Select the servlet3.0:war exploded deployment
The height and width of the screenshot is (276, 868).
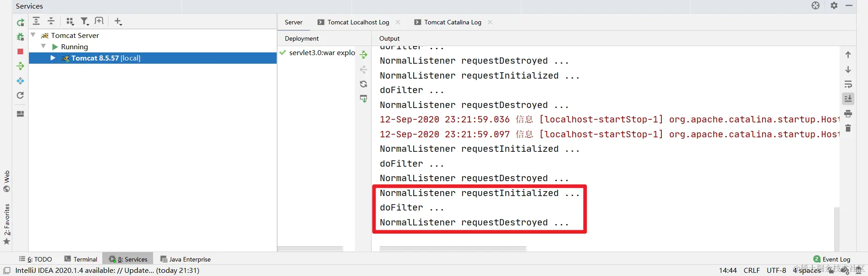tap(317, 52)
